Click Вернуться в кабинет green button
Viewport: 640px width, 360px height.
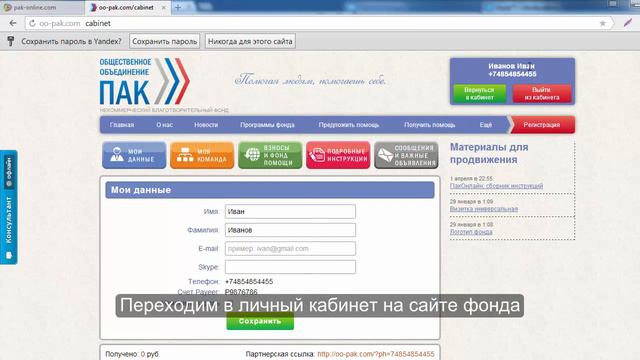[x=480, y=93]
